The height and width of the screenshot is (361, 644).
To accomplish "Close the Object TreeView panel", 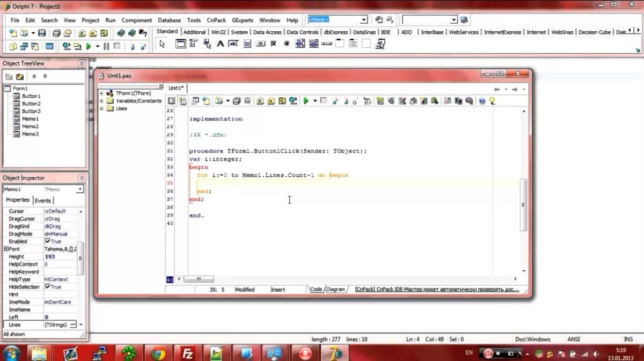I will tap(82, 63).
